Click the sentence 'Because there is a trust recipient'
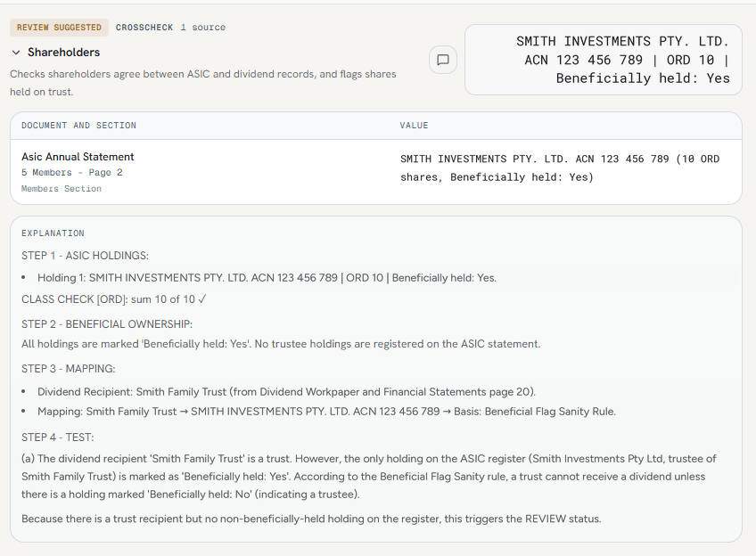 pyautogui.click(x=311, y=519)
